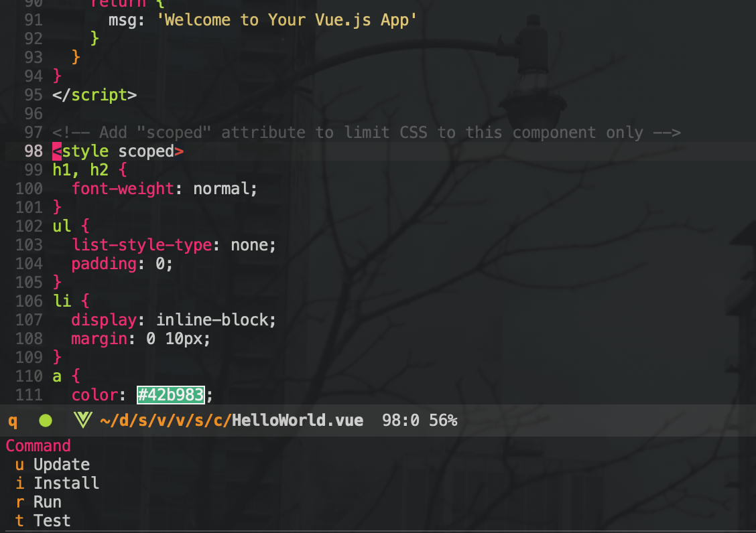Select the Run command entry
Image resolution: width=756 pixels, height=533 pixels.
[38, 502]
